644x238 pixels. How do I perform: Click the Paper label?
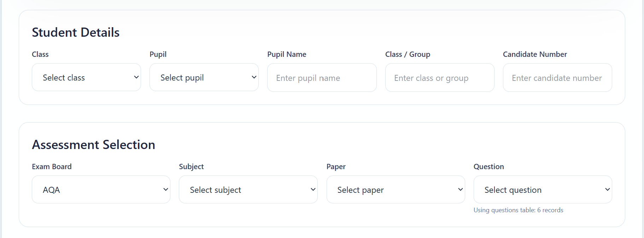click(x=336, y=167)
